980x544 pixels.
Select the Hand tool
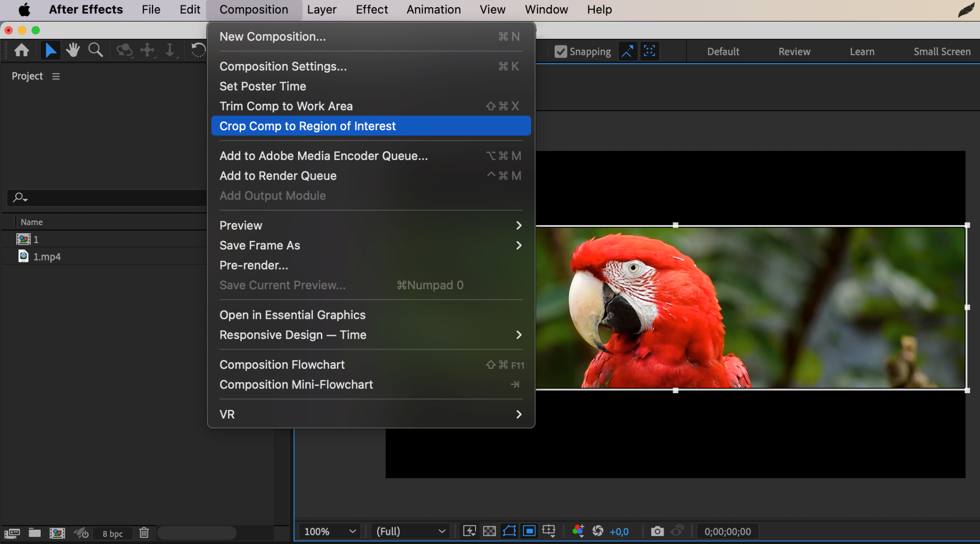pos(73,50)
